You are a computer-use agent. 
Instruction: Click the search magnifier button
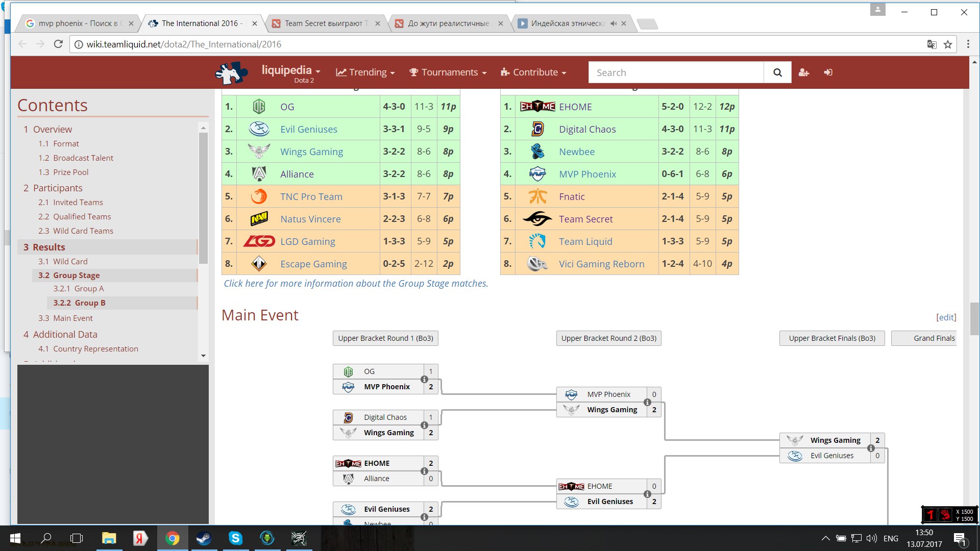(777, 72)
